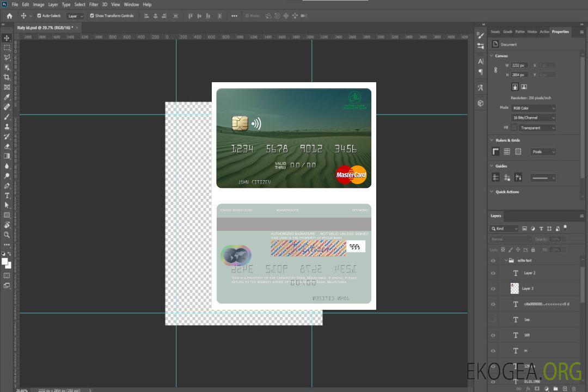Select the Horizontal Type tool
The height and width of the screenshot is (392, 588).
pos(7,195)
